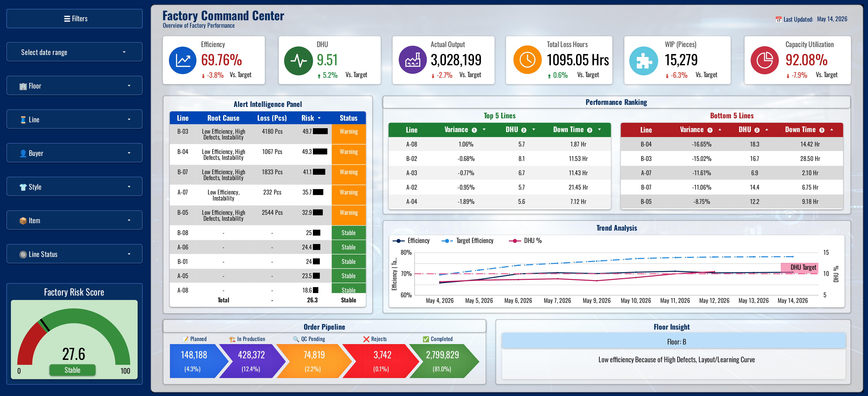Click info badge 3 on Bottom 5 Down Time
868x396 pixels.
pos(822,130)
